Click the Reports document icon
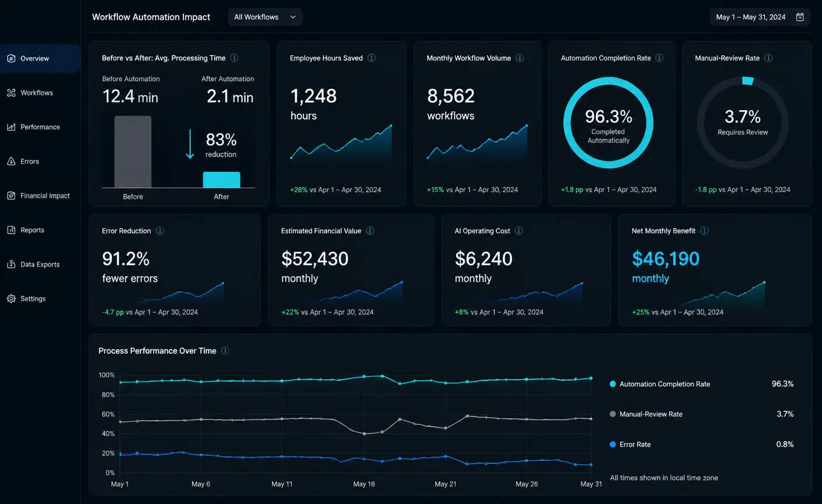822x504 pixels. click(x=11, y=230)
